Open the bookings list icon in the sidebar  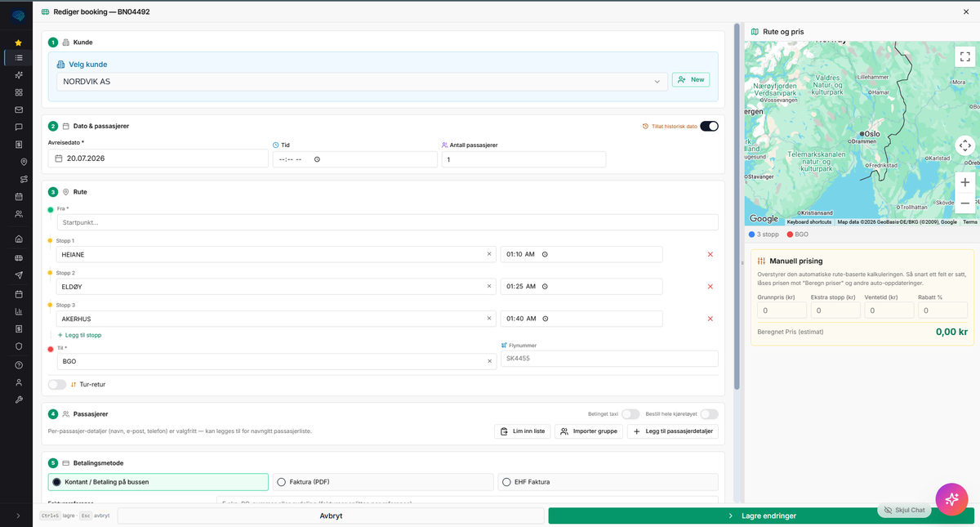tap(18, 58)
